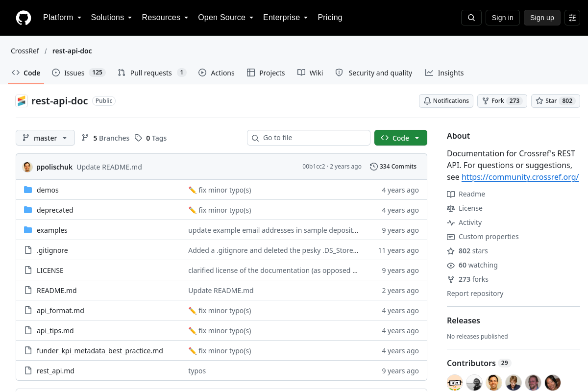Click the file icon beside rest_api.md
Screen dimensions: 588x392
pyautogui.click(x=28, y=370)
